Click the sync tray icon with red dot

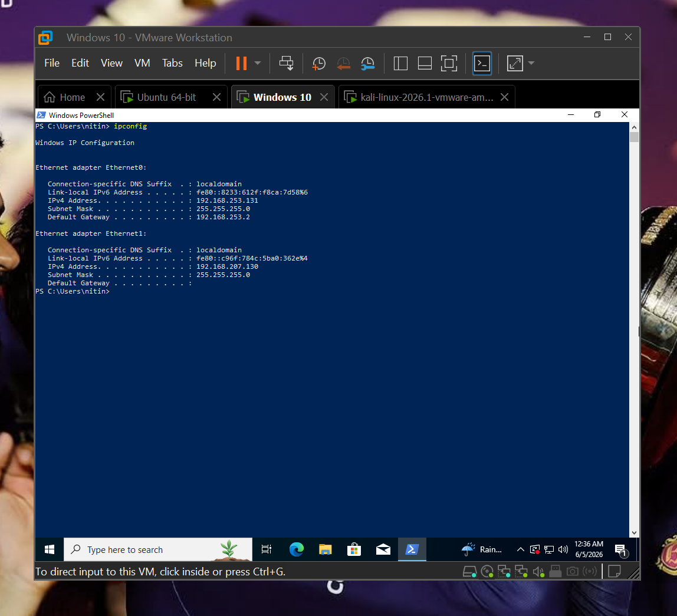pos(535,549)
